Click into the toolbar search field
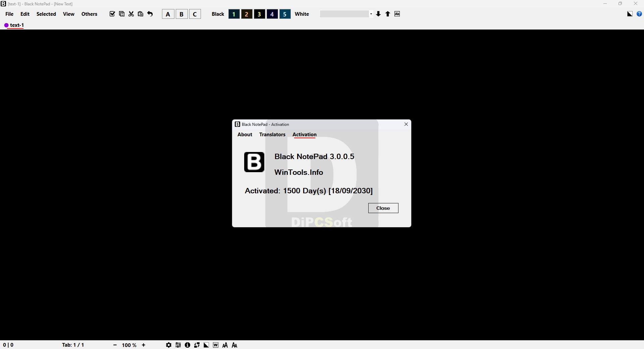Viewport: 644px width, 349px height. [x=344, y=14]
